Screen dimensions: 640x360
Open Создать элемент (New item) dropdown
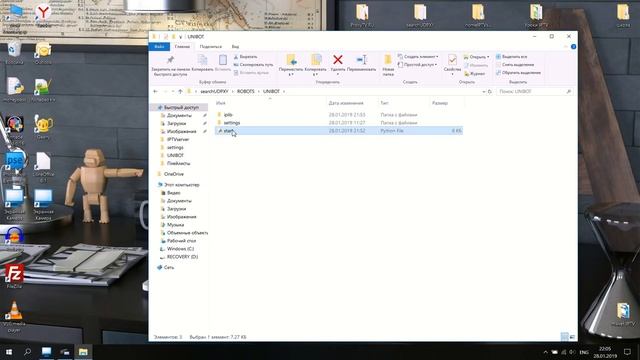point(418,57)
